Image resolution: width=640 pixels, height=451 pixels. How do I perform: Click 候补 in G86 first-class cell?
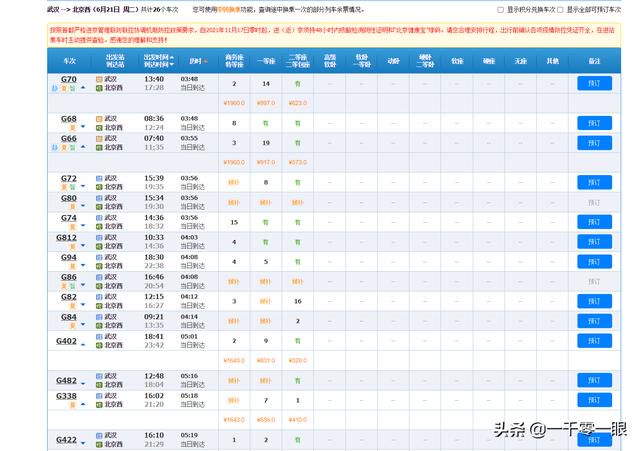265,282
